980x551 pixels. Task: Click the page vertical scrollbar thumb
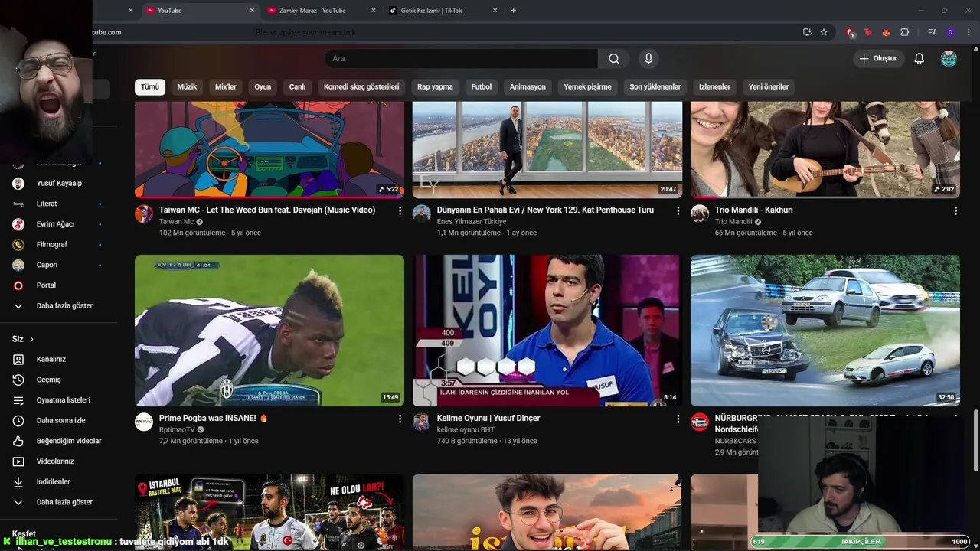click(x=975, y=441)
